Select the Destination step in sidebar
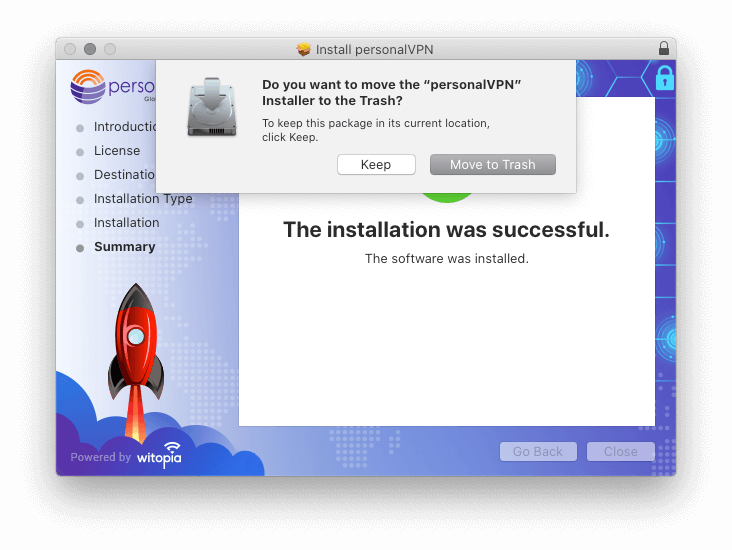 (124, 175)
